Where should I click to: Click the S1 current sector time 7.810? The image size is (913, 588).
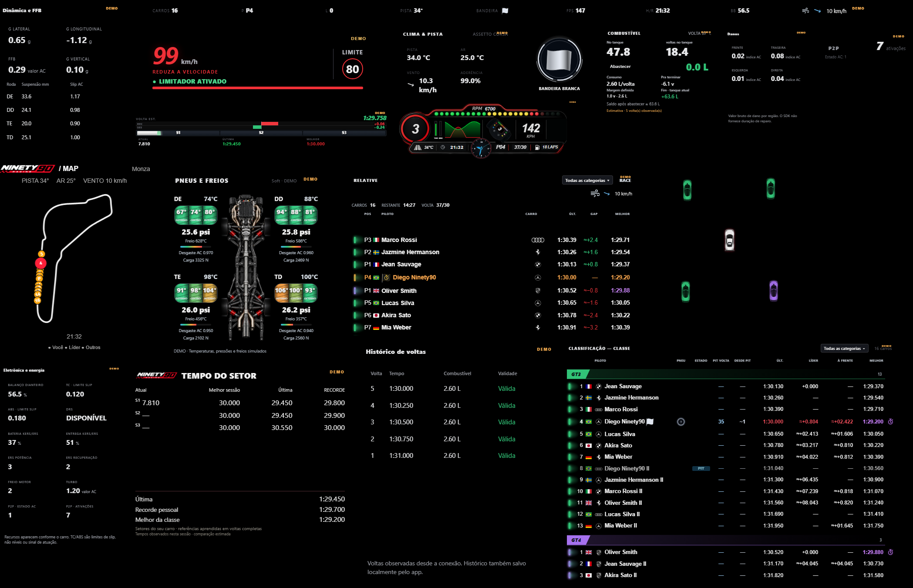click(x=151, y=403)
